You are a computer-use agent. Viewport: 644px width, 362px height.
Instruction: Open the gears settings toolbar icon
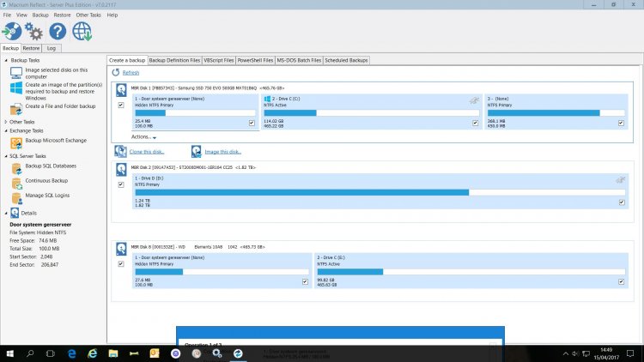click(34, 32)
